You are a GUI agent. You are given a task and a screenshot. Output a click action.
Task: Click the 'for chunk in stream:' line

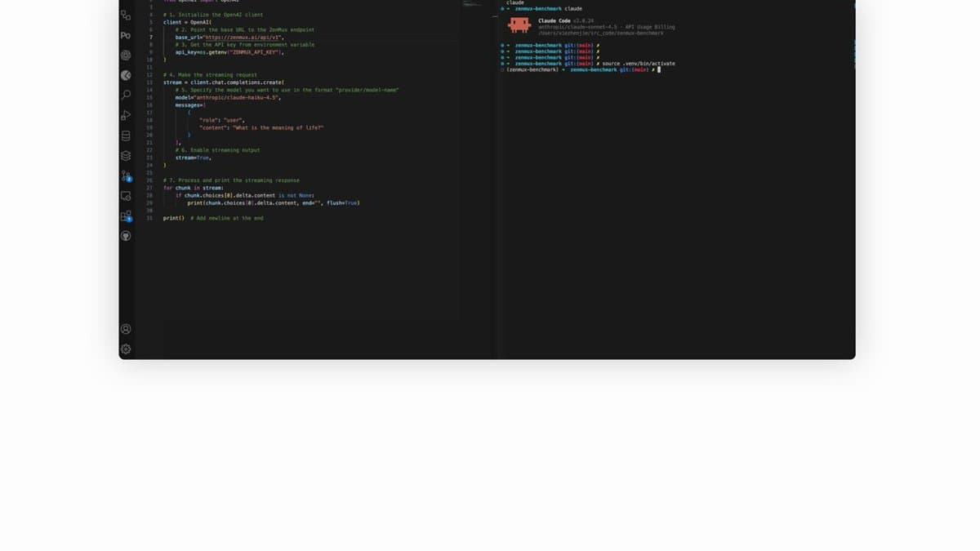pos(193,188)
